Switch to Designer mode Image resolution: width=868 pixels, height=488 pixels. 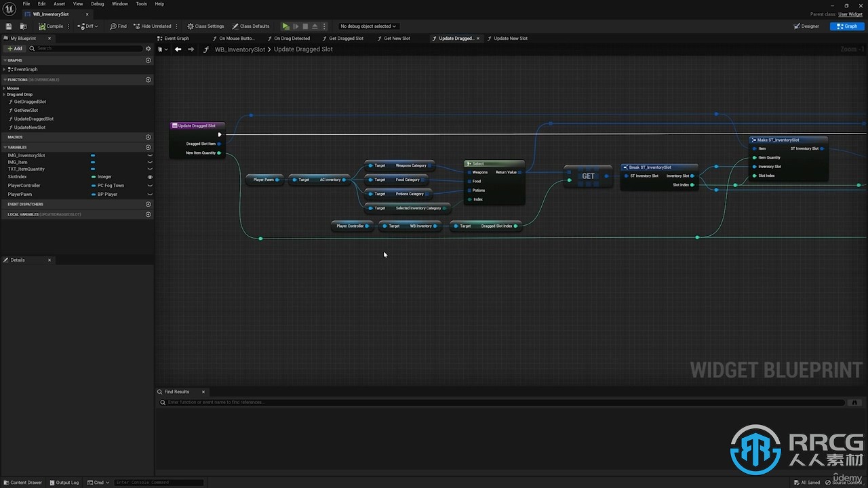(806, 26)
